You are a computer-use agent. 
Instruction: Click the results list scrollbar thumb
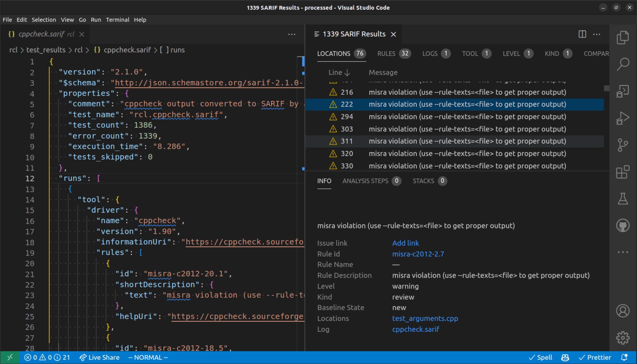coord(607,88)
